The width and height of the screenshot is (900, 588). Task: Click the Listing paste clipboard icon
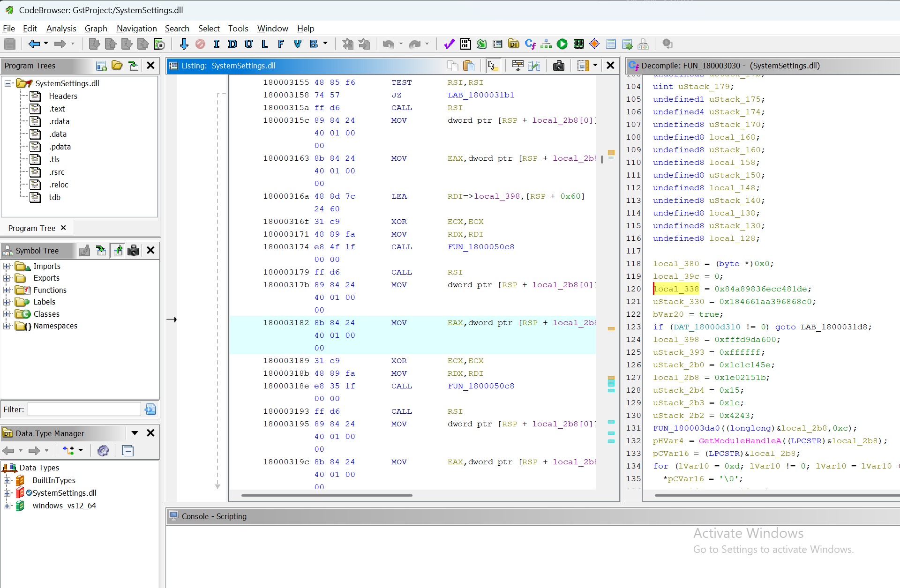469,66
